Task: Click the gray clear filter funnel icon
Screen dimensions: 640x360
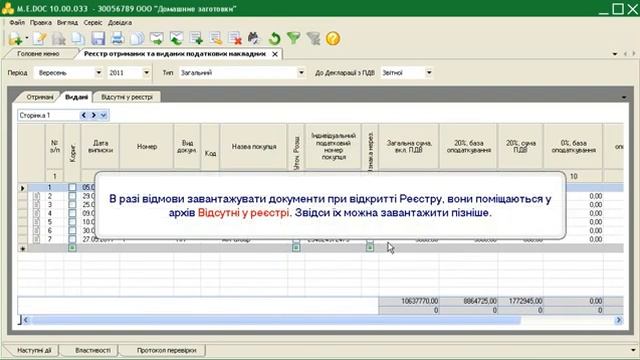Action: [x=313, y=39]
